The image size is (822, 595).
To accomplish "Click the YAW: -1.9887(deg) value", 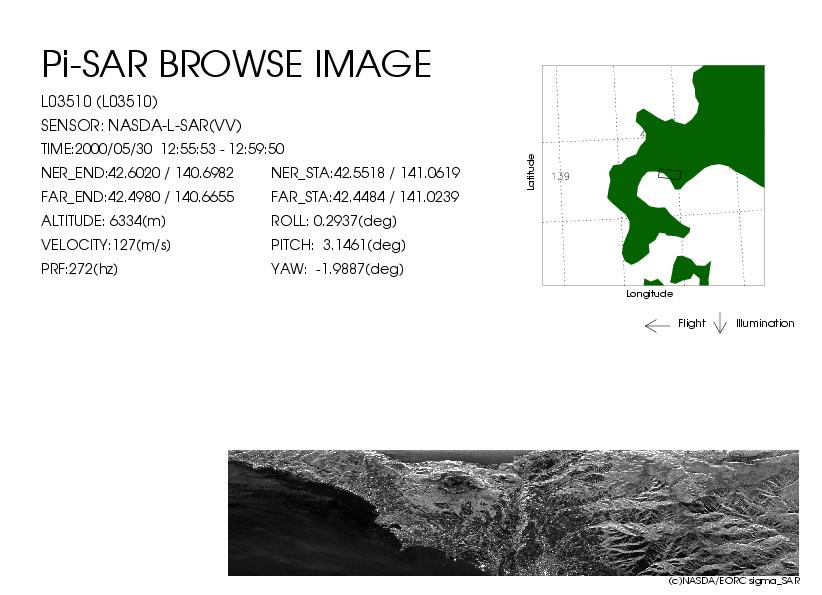I will [337, 269].
